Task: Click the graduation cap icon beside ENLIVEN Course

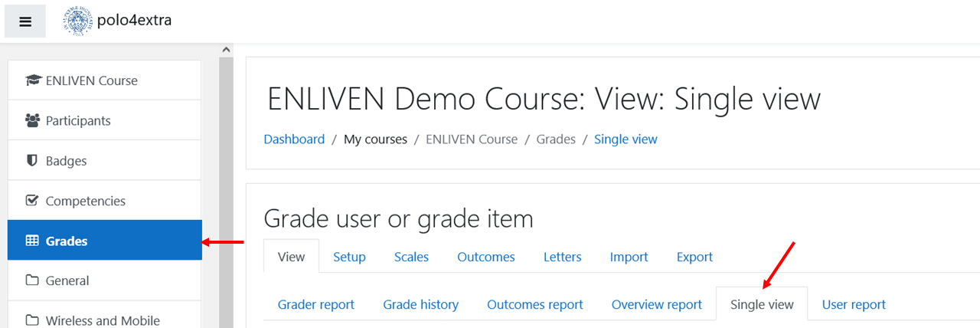Action: point(32,80)
